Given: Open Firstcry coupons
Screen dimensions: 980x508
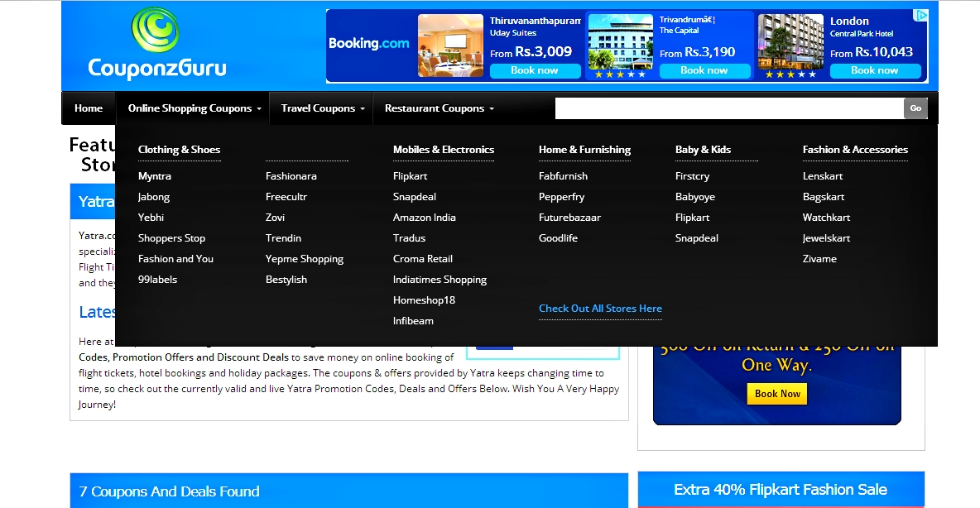Looking at the screenshot, I should [x=692, y=176].
